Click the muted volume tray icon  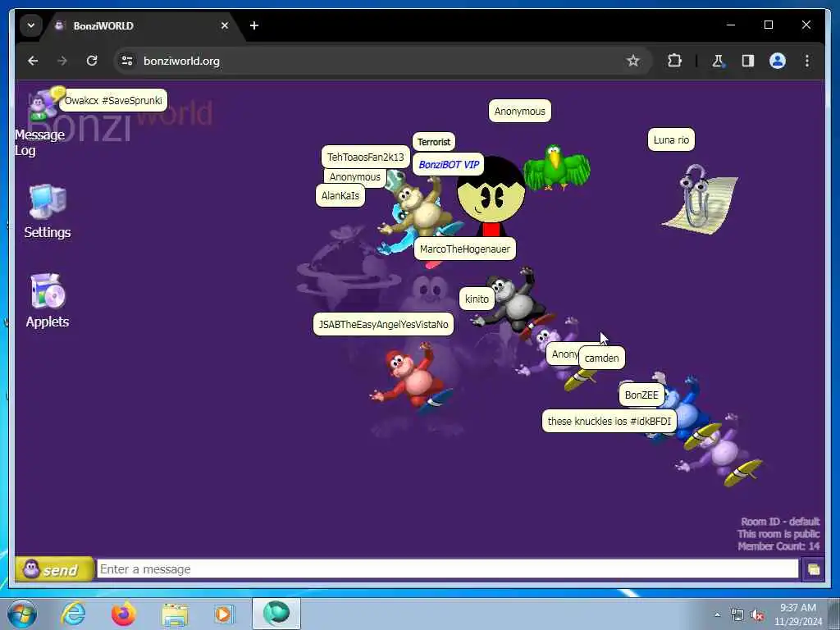click(757, 615)
